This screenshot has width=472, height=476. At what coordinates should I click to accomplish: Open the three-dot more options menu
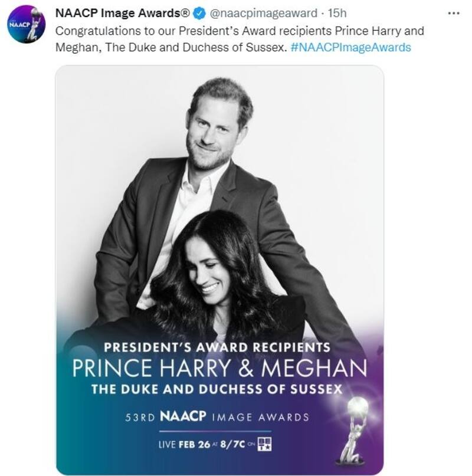(x=453, y=13)
